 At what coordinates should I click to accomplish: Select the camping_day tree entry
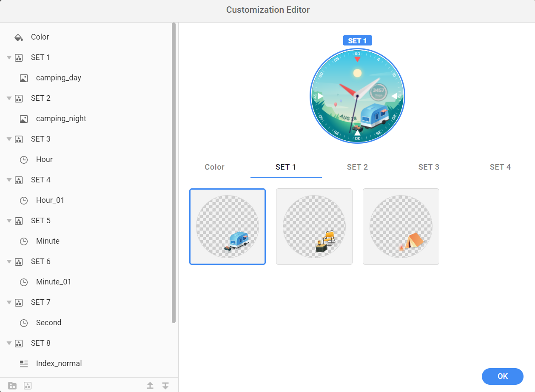59,78
